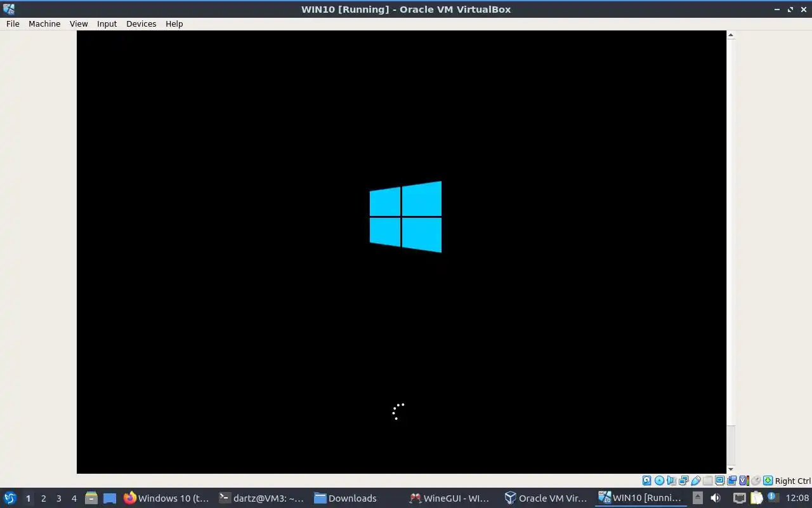Click the network adapters status icon
Image resolution: width=812 pixels, height=508 pixels.
[683, 481]
